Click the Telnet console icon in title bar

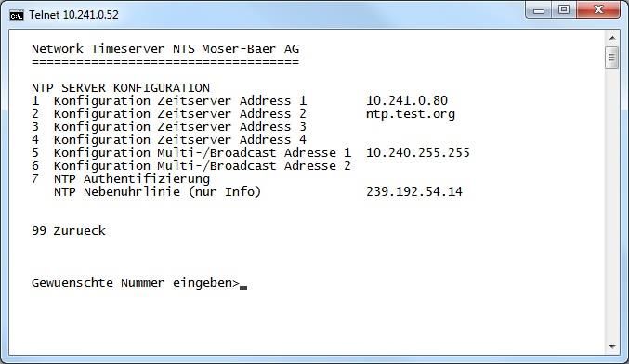pyautogui.click(x=17, y=16)
